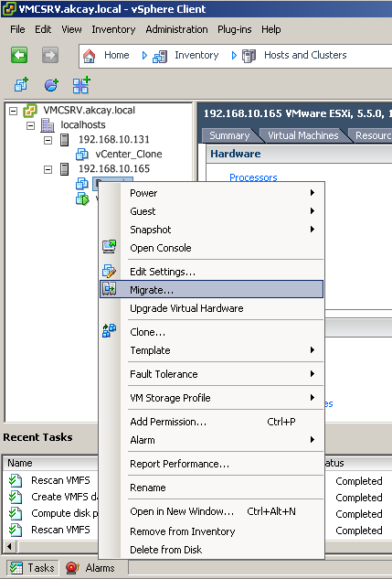This screenshot has width=392, height=579.
Task: Click the Inventory breadcrumb text
Action: [x=196, y=55]
